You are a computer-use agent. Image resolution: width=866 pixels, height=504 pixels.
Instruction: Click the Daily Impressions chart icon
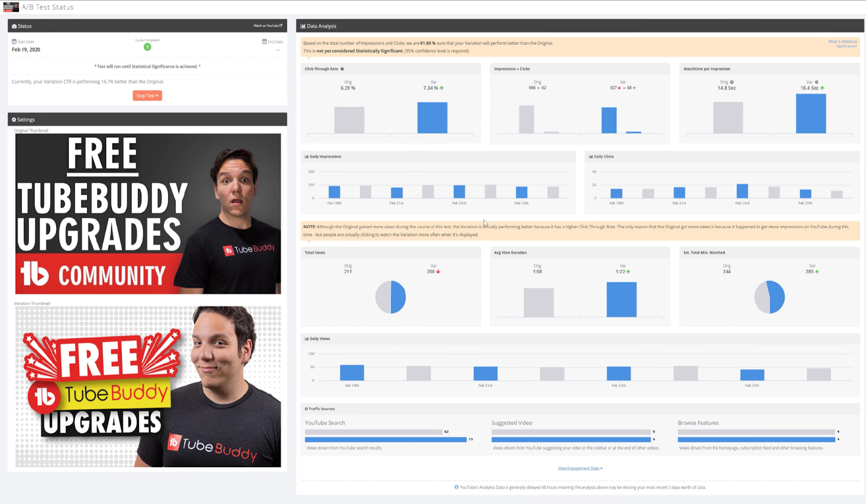307,156
